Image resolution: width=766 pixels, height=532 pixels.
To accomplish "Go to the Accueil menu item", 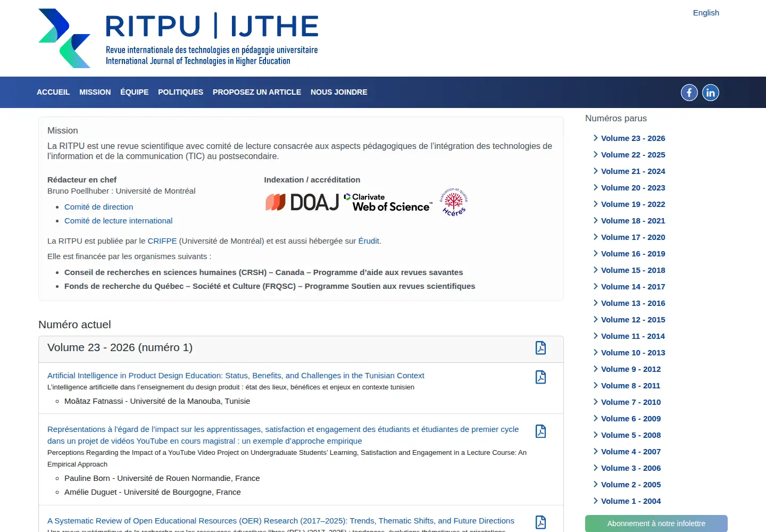I will click(53, 92).
